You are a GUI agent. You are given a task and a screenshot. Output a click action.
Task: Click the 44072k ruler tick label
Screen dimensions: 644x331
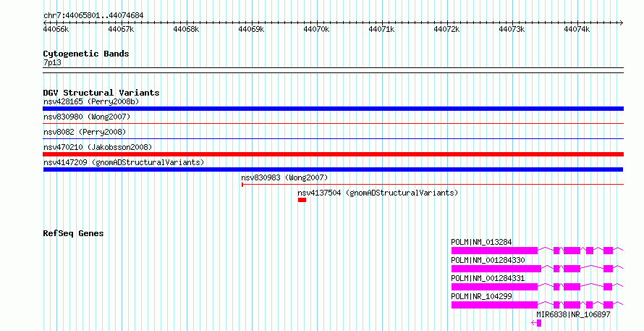(x=447, y=29)
